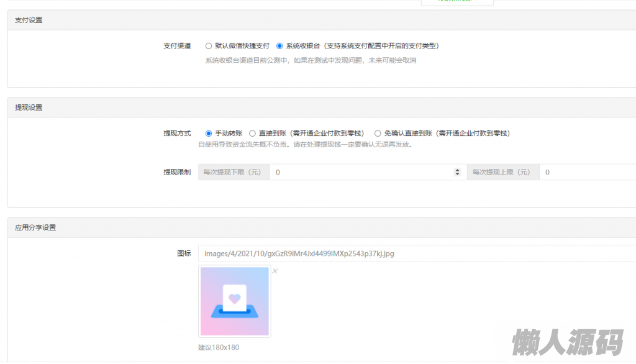This screenshot has width=636, height=364.
Task: Click into the 每次提现上限 amount field
Action: tap(587, 172)
